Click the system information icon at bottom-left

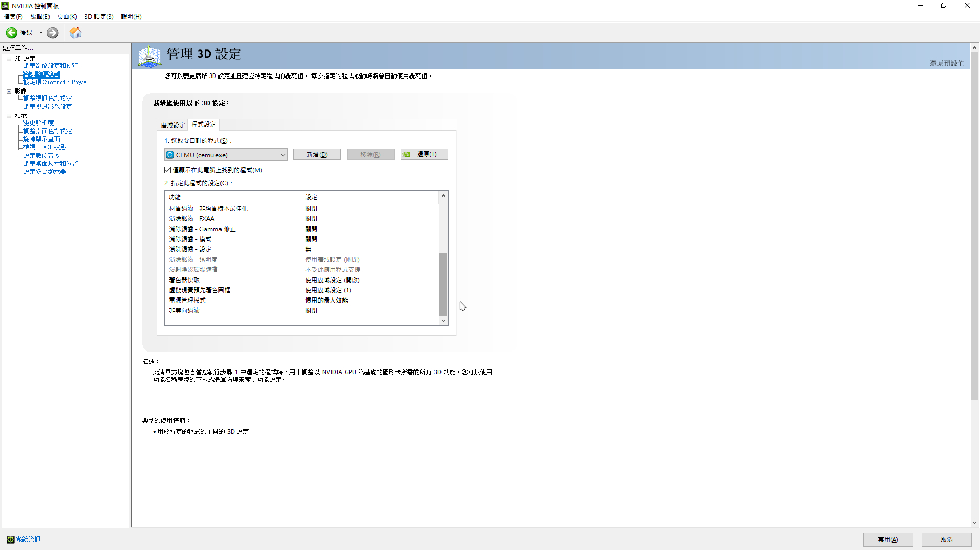(x=10, y=539)
